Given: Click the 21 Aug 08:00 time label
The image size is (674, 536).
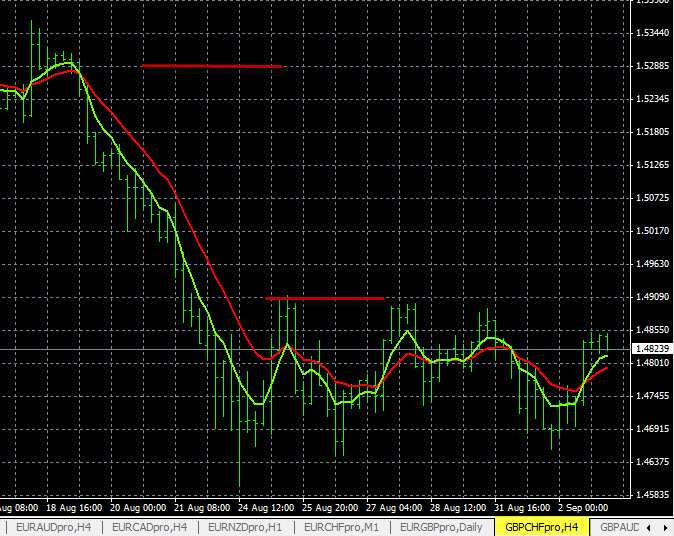Looking at the screenshot, I should coord(202,508).
